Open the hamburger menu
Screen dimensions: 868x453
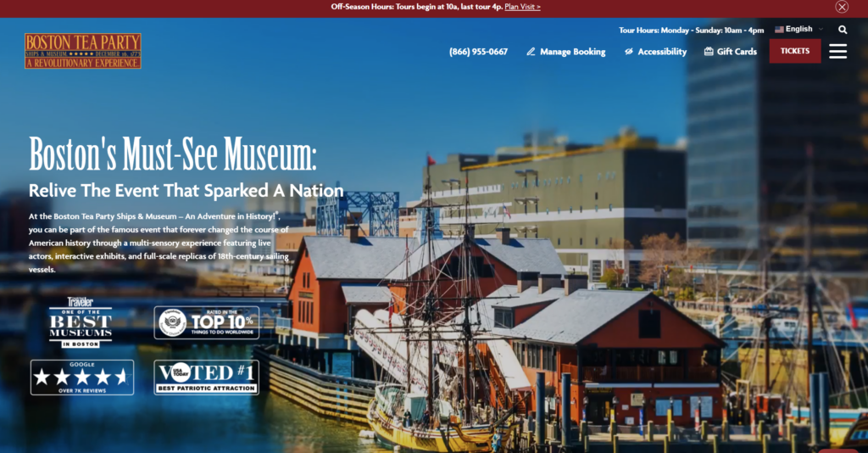click(x=837, y=52)
